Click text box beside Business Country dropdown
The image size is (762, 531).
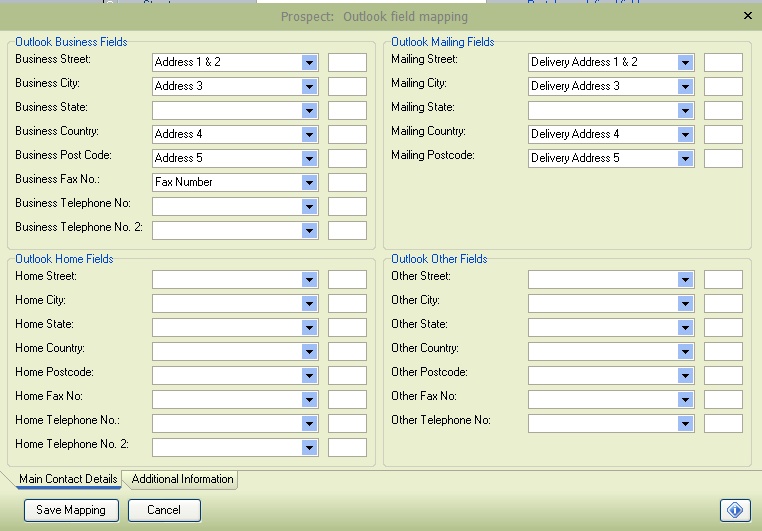tap(347, 134)
